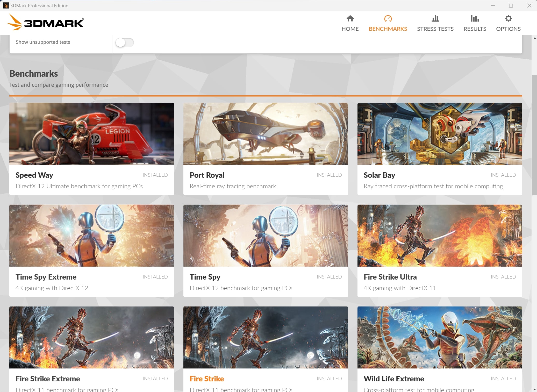Image resolution: width=537 pixels, height=392 pixels.
Task: Open the Speed Way benchmark thumbnail
Action: point(92,134)
